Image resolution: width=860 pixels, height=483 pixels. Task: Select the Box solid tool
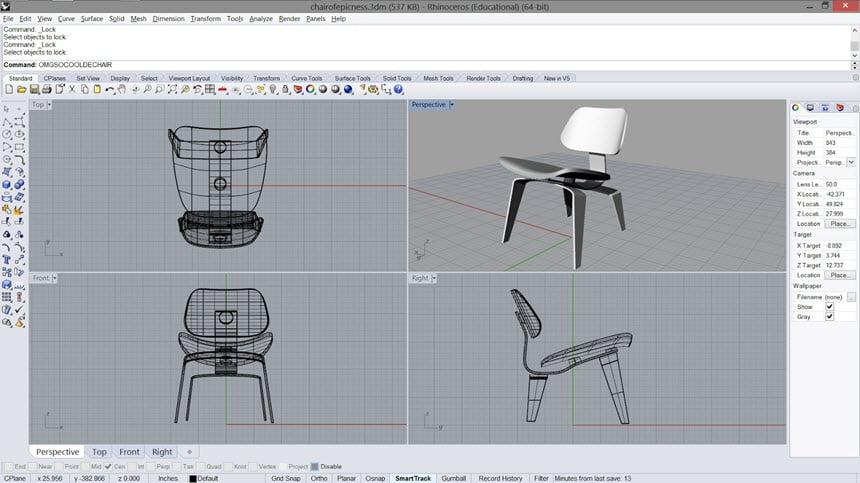7,185
